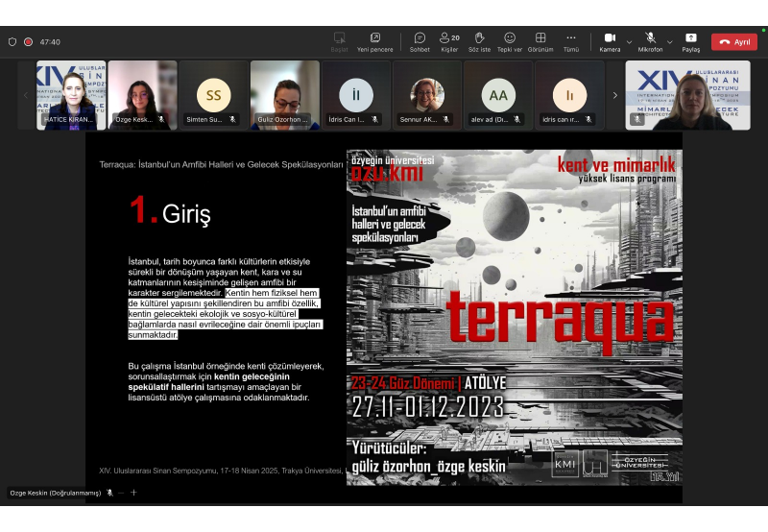Select Sennur AK participant tile
Viewport: 768px width, 532px height.
point(427,95)
